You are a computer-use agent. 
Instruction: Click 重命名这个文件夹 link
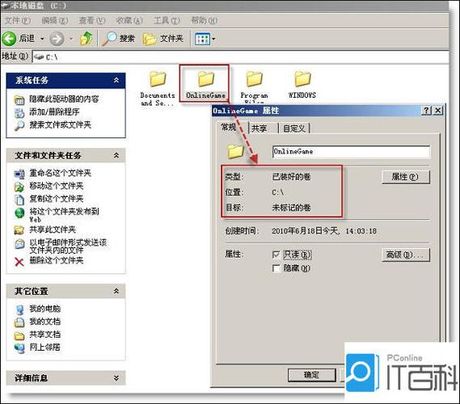[x=60, y=173]
